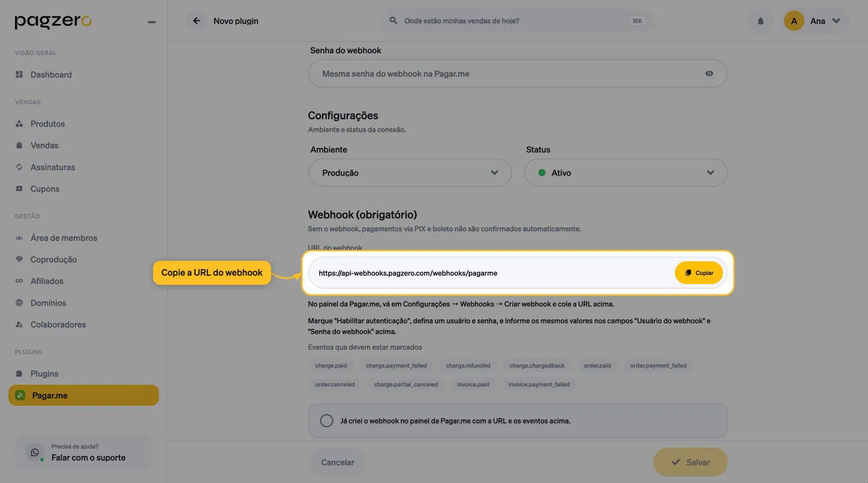Click the Colaboradores icon in sidebar

(x=19, y=324)
